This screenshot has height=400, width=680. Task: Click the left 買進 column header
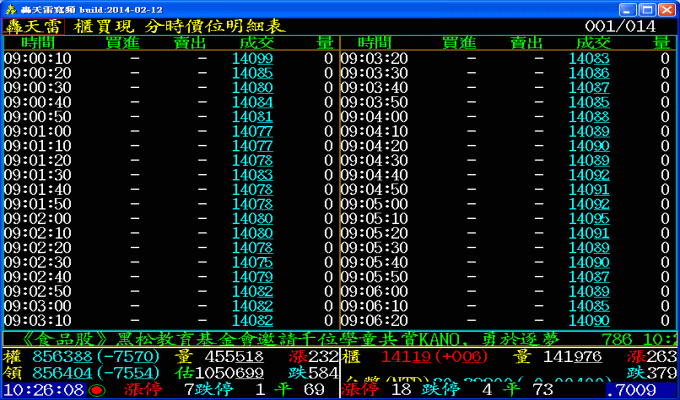click(122, 43)
